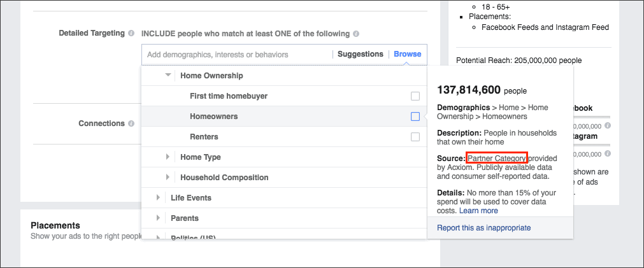Expand the Home Type category
The height and width of the screenshot is (268, 644).
pyautogui.click(x=168, y=157)
